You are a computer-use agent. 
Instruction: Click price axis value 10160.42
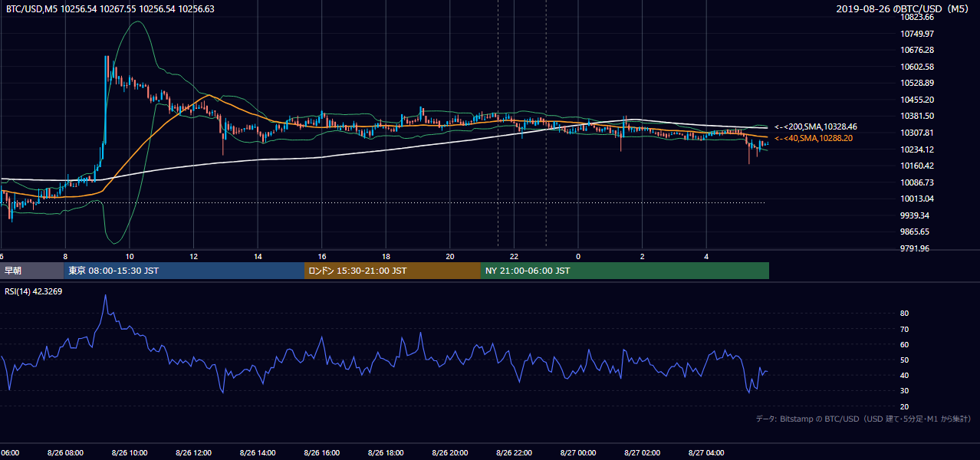point(917,166)
